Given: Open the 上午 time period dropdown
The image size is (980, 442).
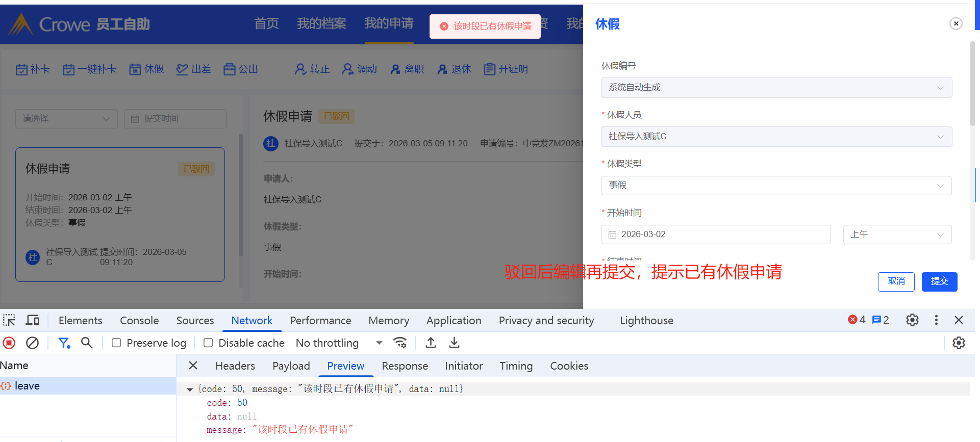Looking at the screenshot, I should point(897,235).
